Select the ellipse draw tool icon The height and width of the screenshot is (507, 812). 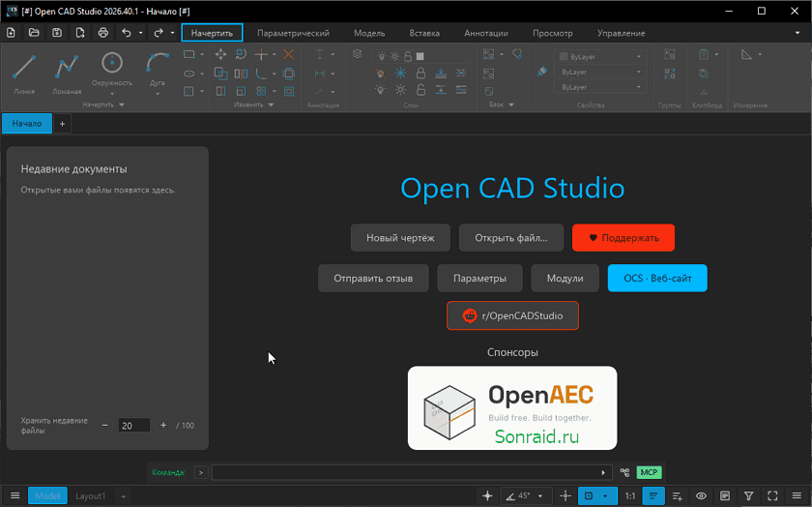tap(189, 74)
